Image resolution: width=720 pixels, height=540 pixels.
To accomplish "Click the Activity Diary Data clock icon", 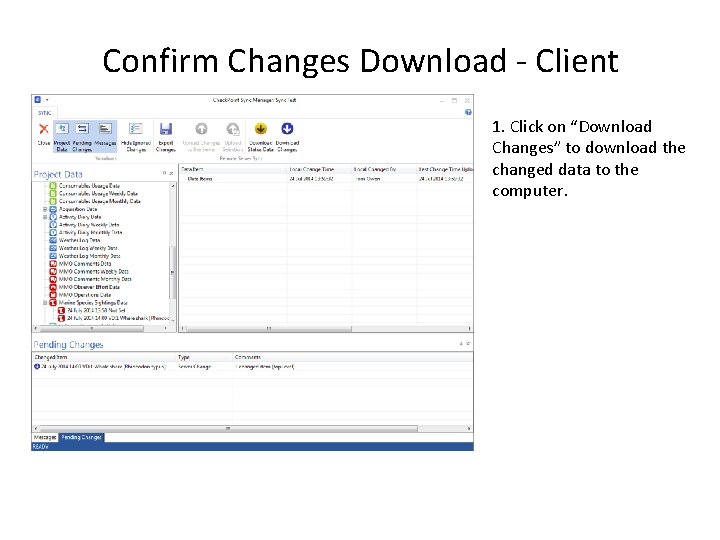I will click(53, 217).
